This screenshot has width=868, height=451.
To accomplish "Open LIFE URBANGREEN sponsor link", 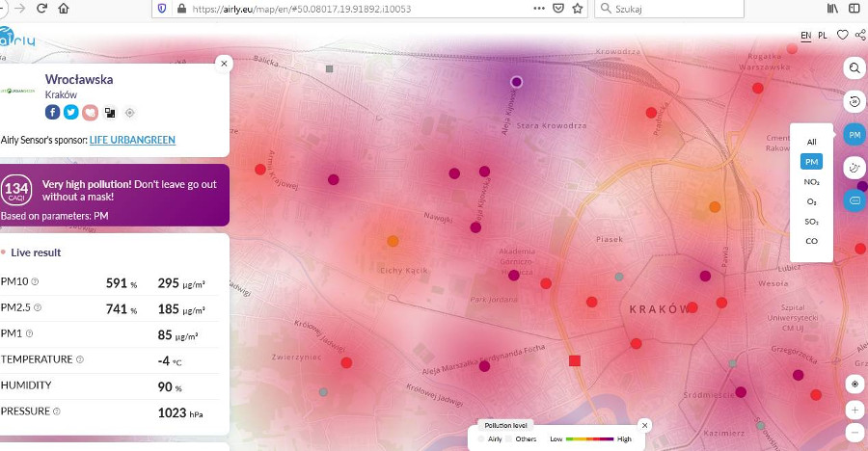I will pyautogui.click(x=132, y=140).
